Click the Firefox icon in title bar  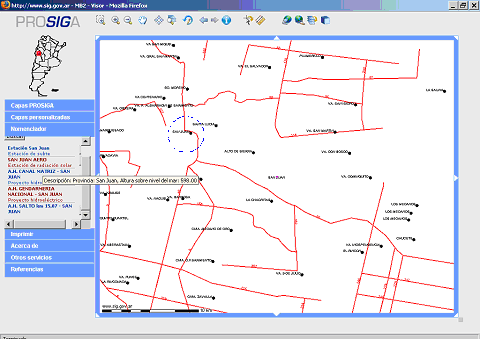(5, 5)
